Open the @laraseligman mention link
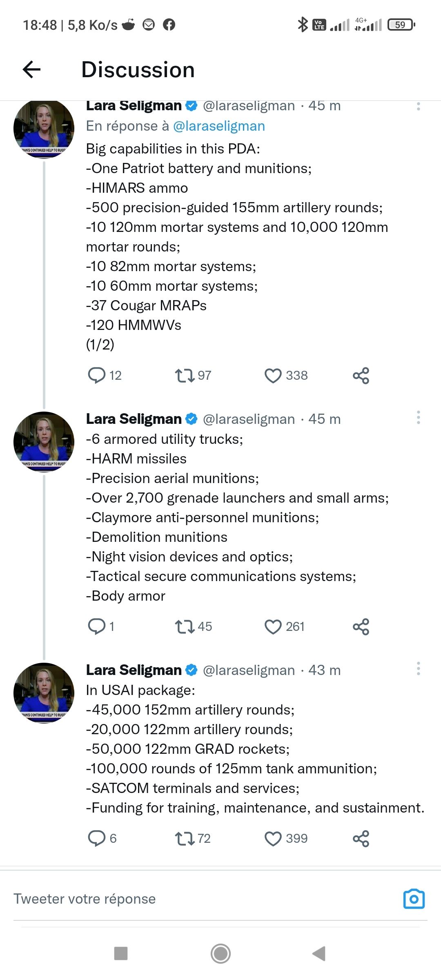The height and width of the screenshot is (980, 441). 219,126
